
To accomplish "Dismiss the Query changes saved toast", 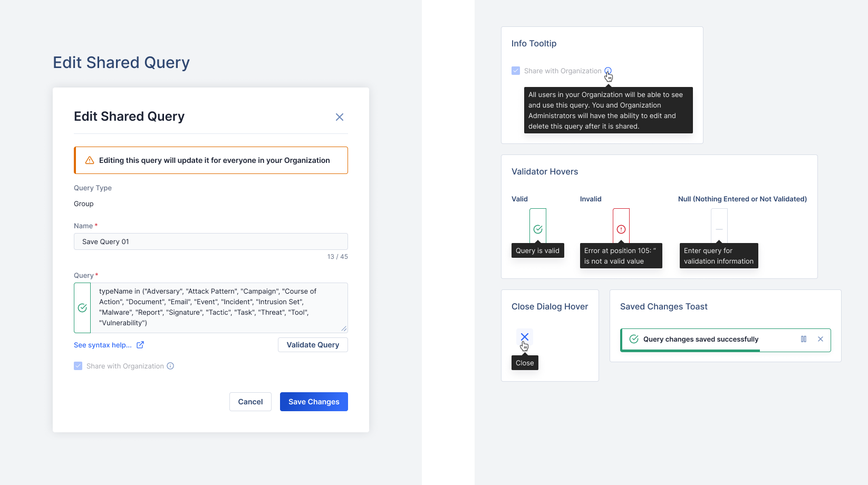I will (x=821, y=339).
